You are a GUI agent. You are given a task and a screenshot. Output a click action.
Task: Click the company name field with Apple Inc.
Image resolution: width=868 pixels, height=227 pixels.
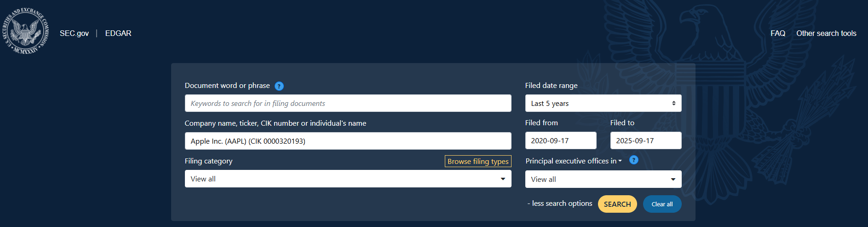(348, 141)
